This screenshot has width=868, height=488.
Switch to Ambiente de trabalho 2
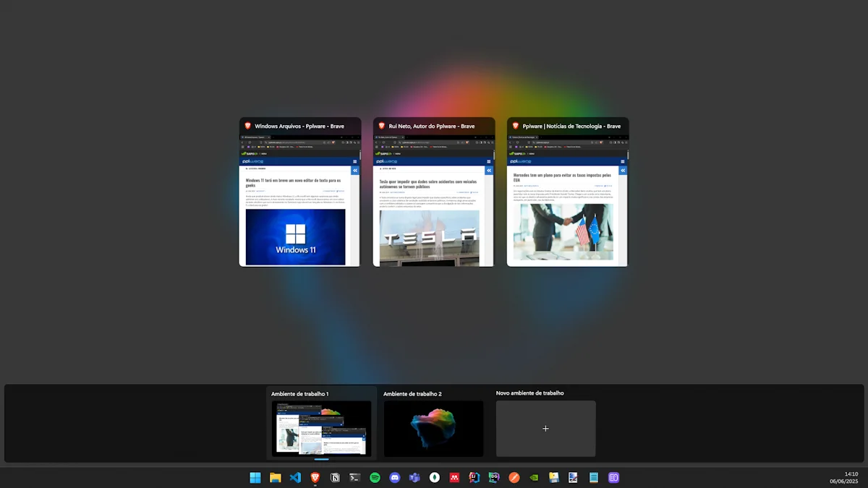coord(433,428)
